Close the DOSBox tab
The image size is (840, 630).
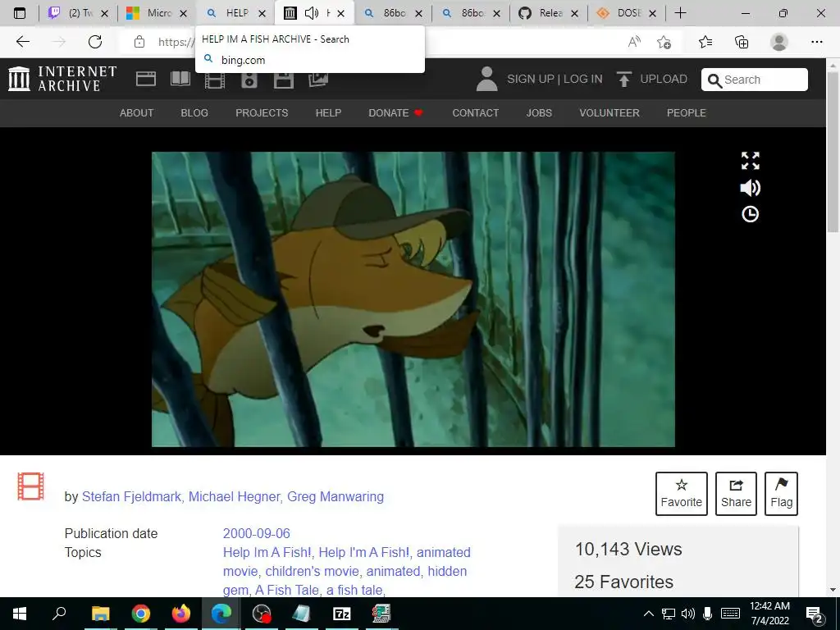[652, 13]
